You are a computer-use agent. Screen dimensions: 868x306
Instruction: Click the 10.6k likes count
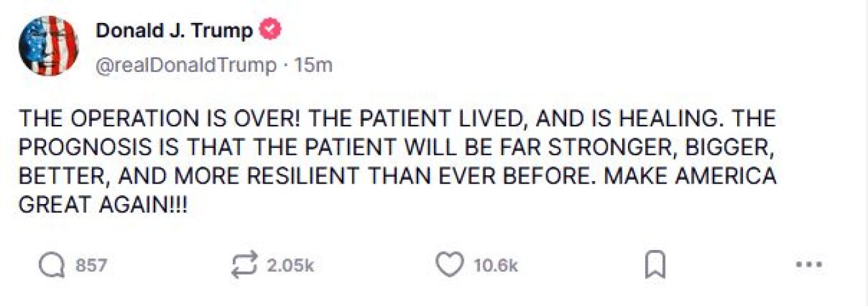coord(495,265)
